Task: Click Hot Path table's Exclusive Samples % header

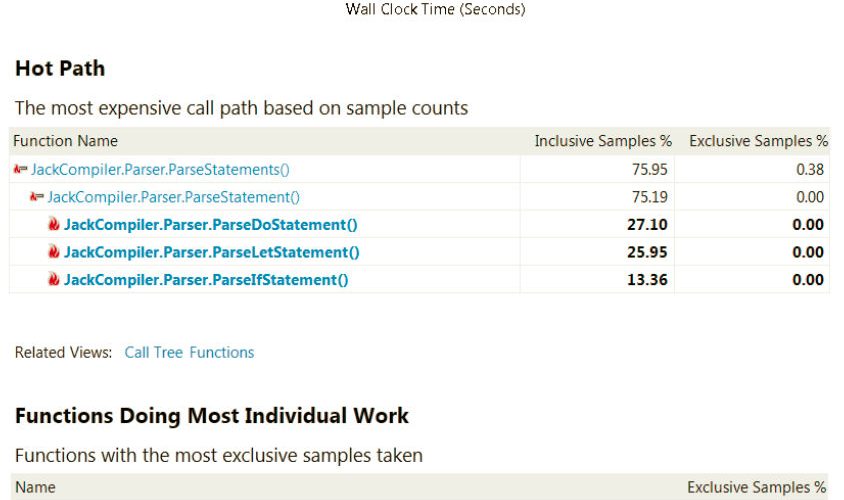Action: [758, 141]
